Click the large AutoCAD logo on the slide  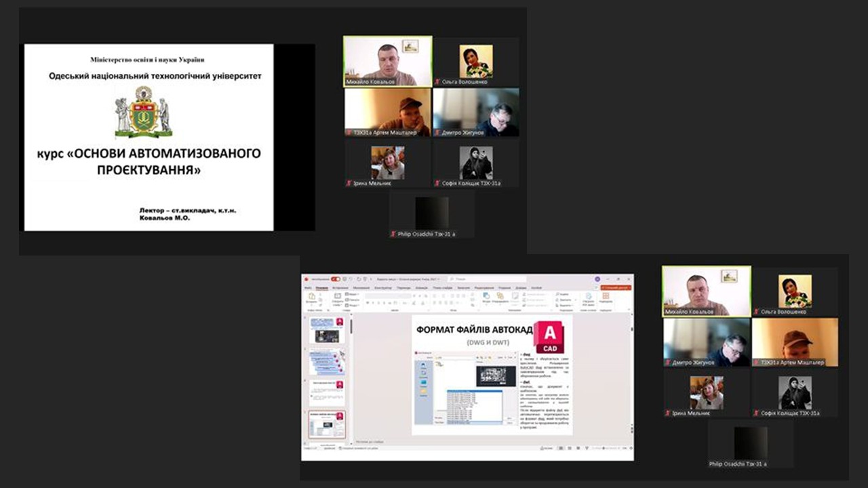[x=549, y=337]
